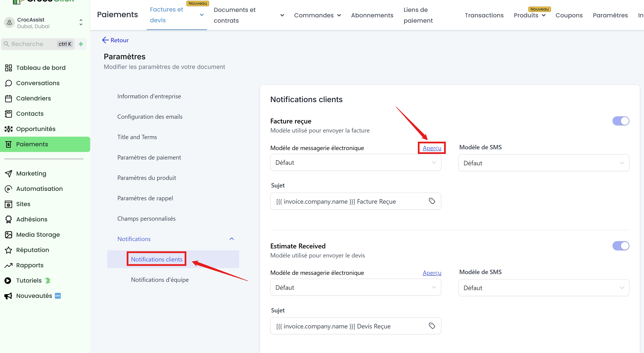The width and height of the screenshot is (644, 353).
Task: Open Champs personnalisés settings
Action: pyautogui.click(x=146, y=218)
